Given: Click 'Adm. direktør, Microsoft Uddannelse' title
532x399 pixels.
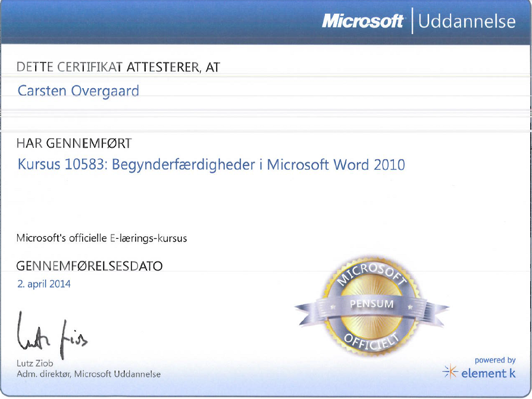Looking at the screenshot, I should (89, 374).
